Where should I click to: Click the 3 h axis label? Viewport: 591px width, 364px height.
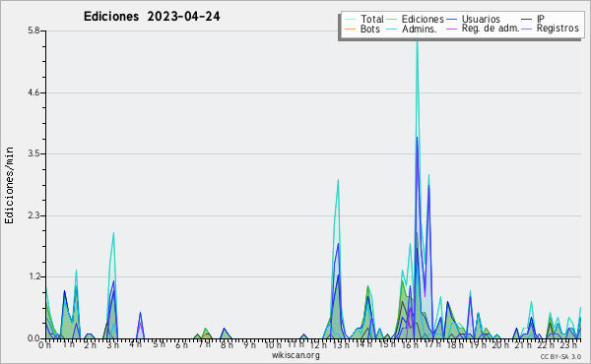point(112,344)
